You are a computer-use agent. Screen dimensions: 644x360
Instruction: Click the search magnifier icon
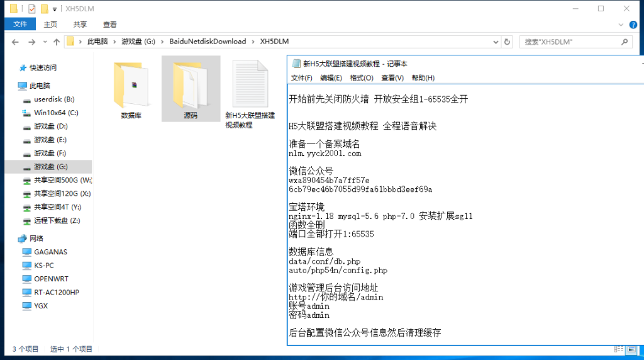click(625, 42)
